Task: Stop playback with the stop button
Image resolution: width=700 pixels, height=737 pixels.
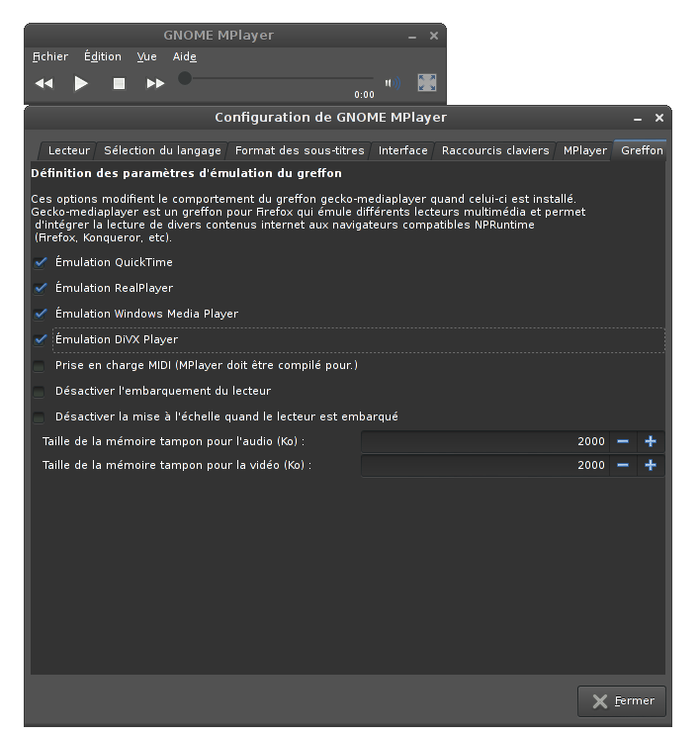Action: click(x=119, y=84)
